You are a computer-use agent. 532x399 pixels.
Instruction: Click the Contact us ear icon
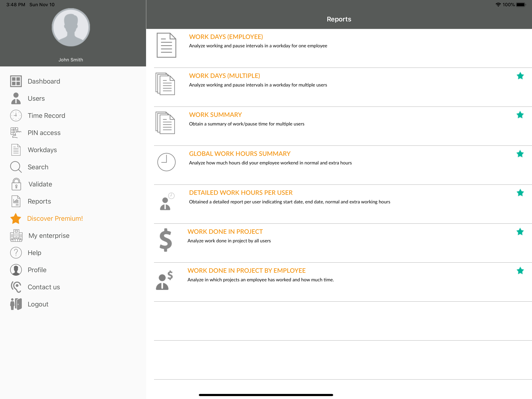click(16, 287)
